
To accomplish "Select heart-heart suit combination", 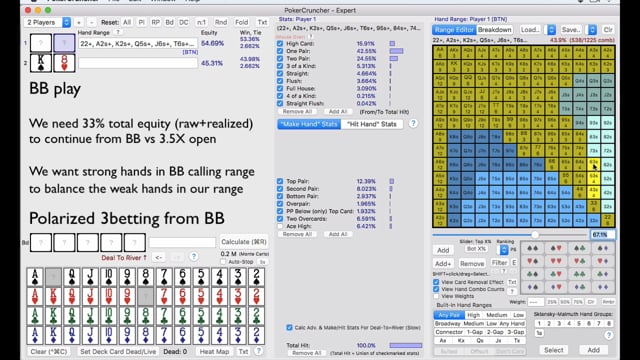I will click(556, 261).
